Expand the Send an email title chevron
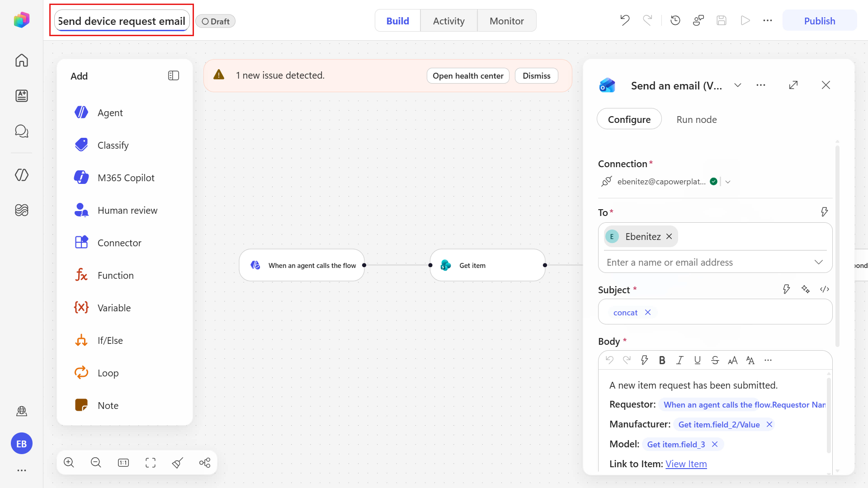The height and width of the screenshot is (488, 868). [x=738, y=85]
